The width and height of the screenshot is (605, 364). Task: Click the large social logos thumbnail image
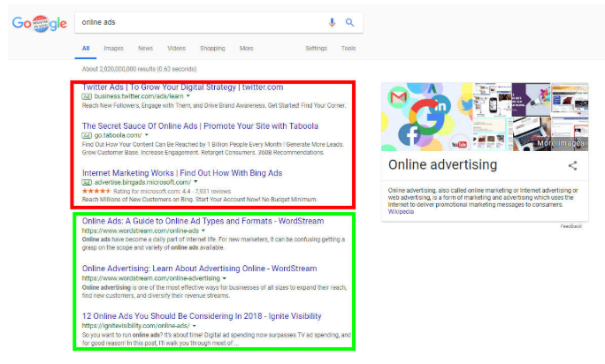click(x=427, y=117)
